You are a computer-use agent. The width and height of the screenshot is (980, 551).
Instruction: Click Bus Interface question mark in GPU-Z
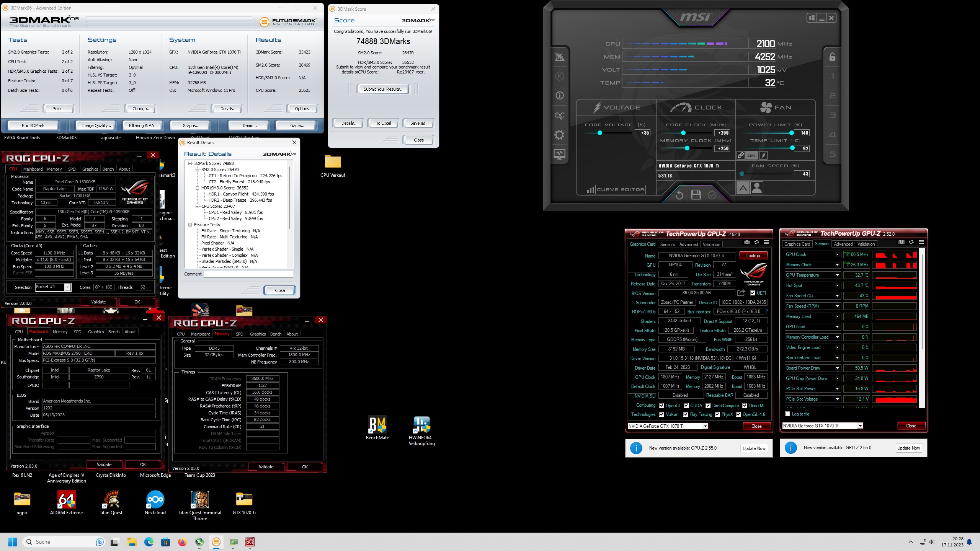[x=766, y=311]
